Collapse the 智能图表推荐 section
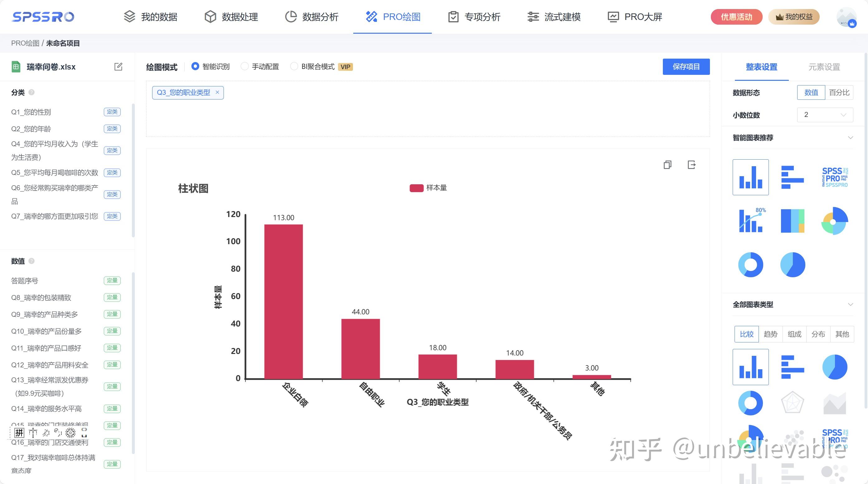 pos(851,138)
